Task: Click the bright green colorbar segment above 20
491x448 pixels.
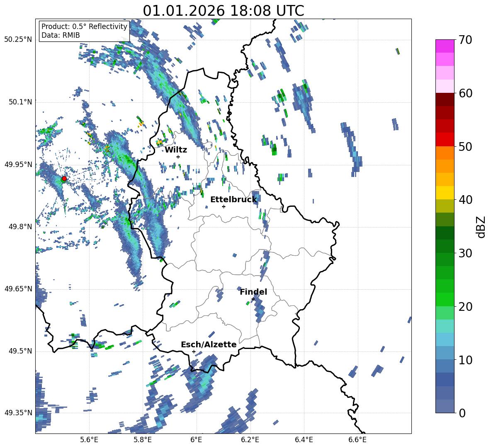Action: tap(445, 299)
